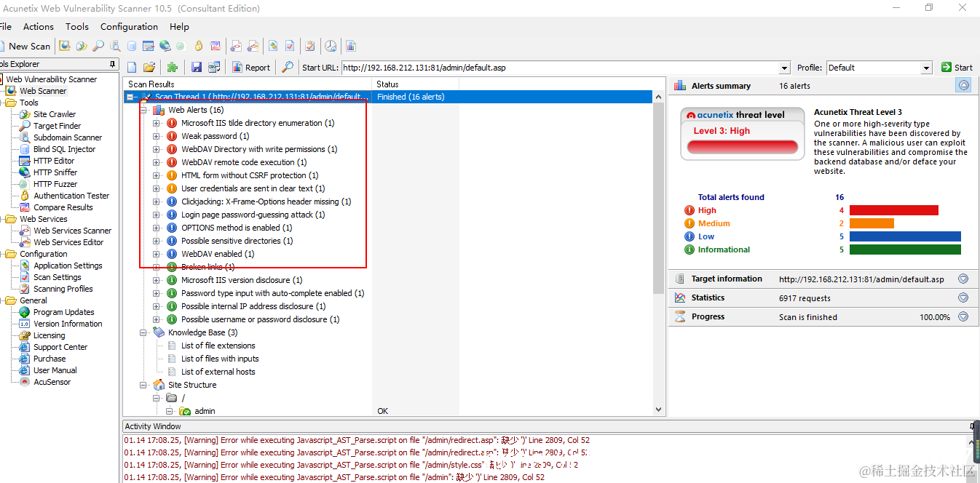Click the green puzzle piece toolbar icon

click(173, 67)
